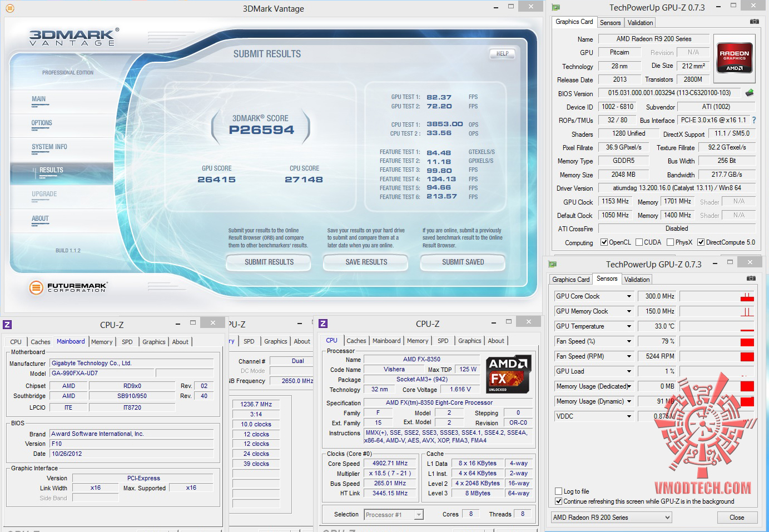
Task: Open ABOUT in the 3DMark sidebar
Action: 40,219
